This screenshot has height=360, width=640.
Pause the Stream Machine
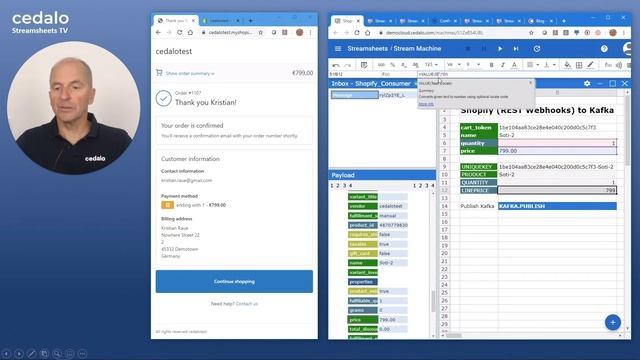coord(484,49)
